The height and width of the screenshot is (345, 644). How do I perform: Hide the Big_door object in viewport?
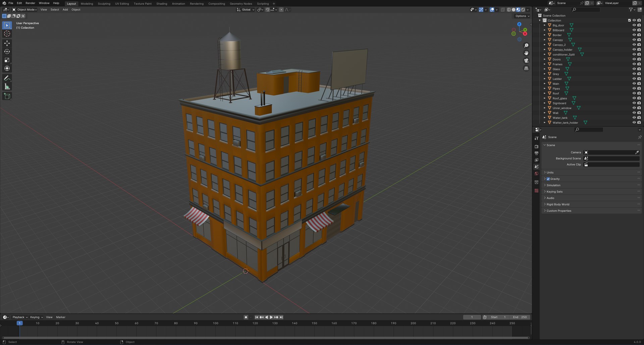click(x=634, y=25)
